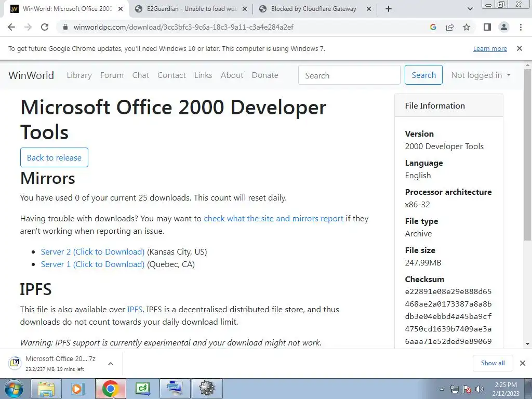The height and width of the screenshot is (399, 532).
Task: Open the site and mirrors report link
Action: coord(273,219)
